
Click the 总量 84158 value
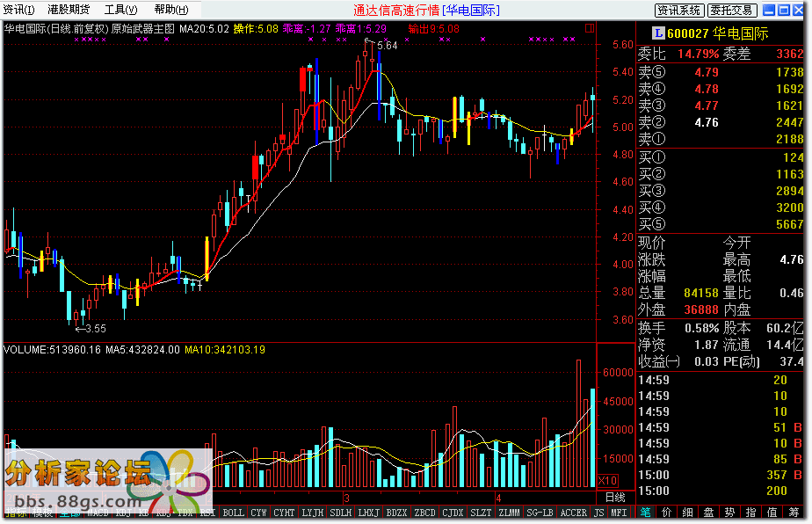coord(701,293)
